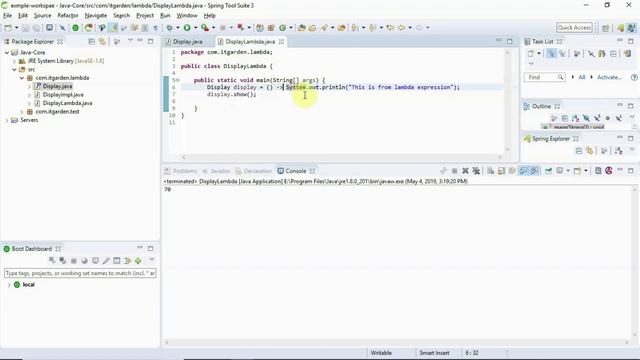
Task: Collapse the src folder node
Action: point(14,69)
